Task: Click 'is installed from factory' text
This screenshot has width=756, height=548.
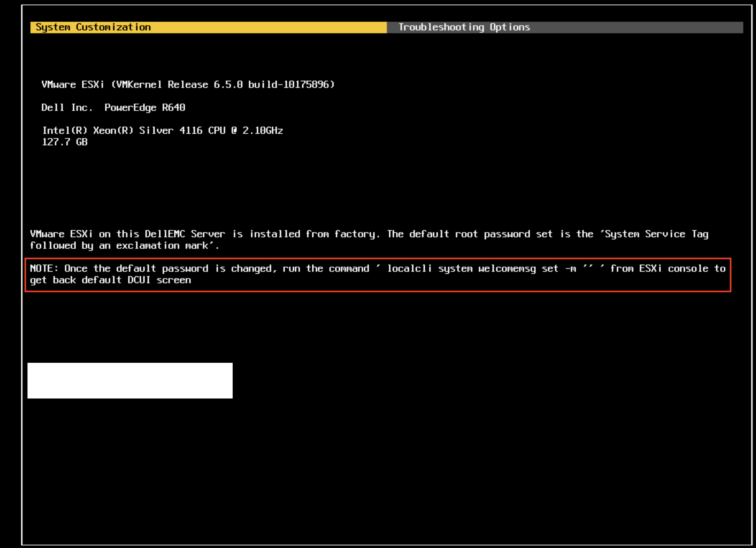Action: coord(306,234)
